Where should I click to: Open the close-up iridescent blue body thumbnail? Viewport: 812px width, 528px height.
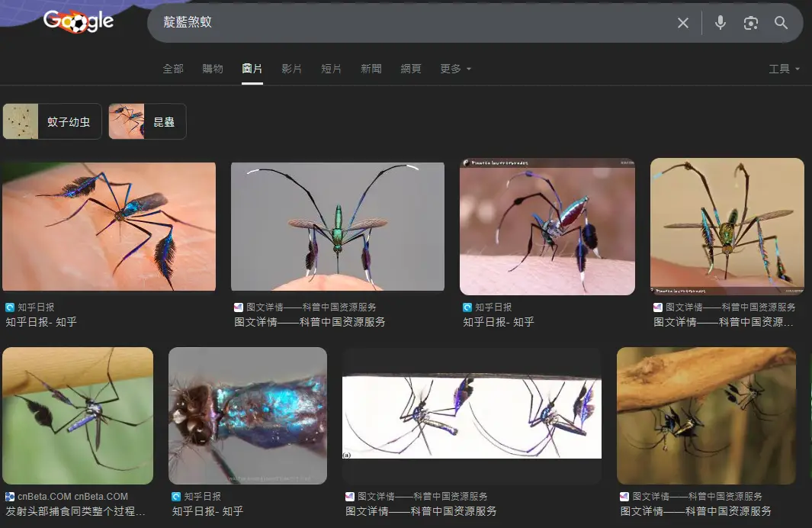click(x=247, y=416)
